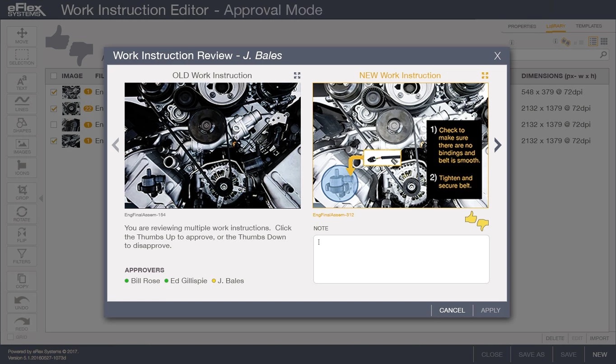
Task: Check the unchecked third image row checkbox
Action: pyautogui.click(x=54, y=125)
